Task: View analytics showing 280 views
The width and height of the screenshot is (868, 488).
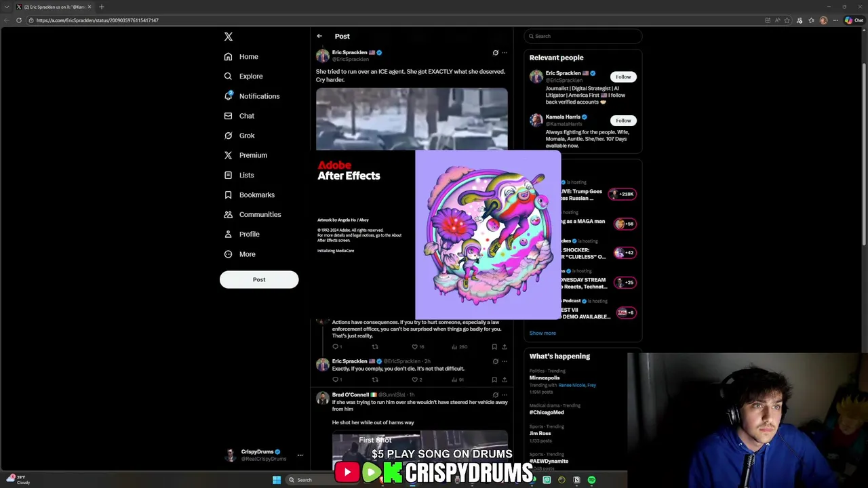Action: (x=460, y=347)
